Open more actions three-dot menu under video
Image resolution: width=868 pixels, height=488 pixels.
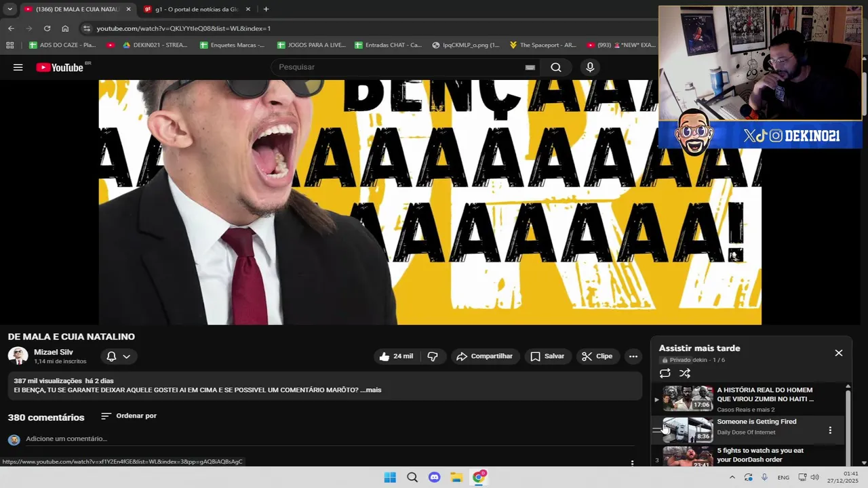pos(633,357)
